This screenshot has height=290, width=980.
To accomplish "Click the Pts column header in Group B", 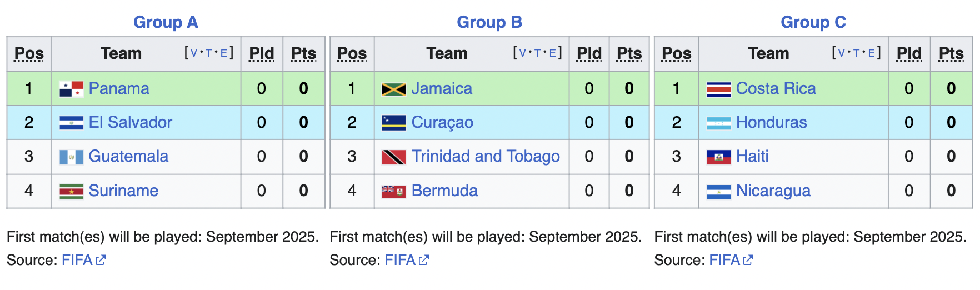I will click(x=629, y=53).
